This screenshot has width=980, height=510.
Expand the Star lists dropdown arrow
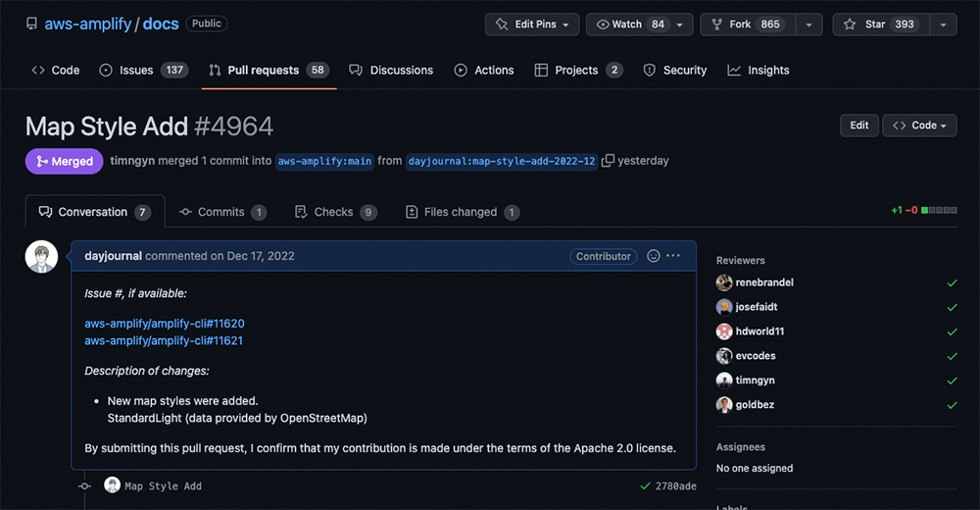[x=943, y=25]
